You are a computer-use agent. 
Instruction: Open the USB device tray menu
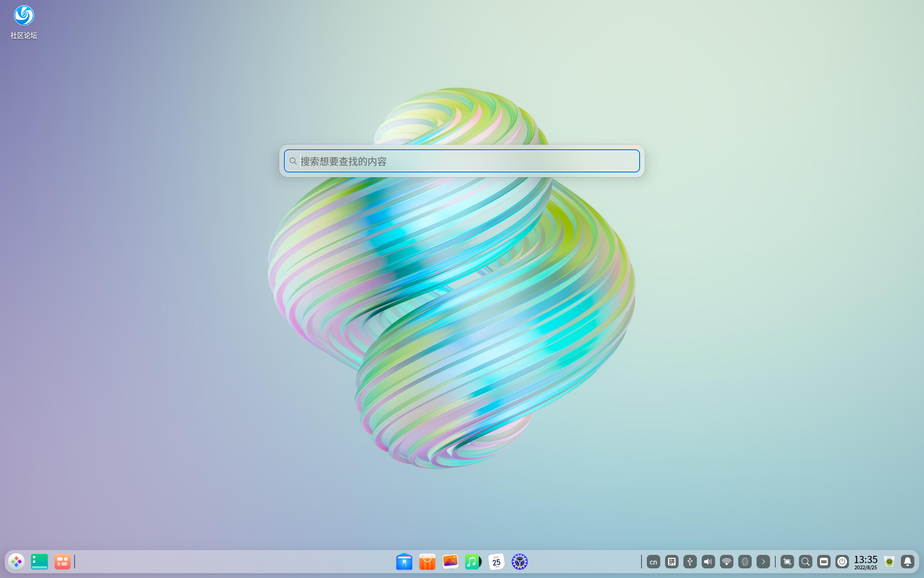tap(690, 562)
